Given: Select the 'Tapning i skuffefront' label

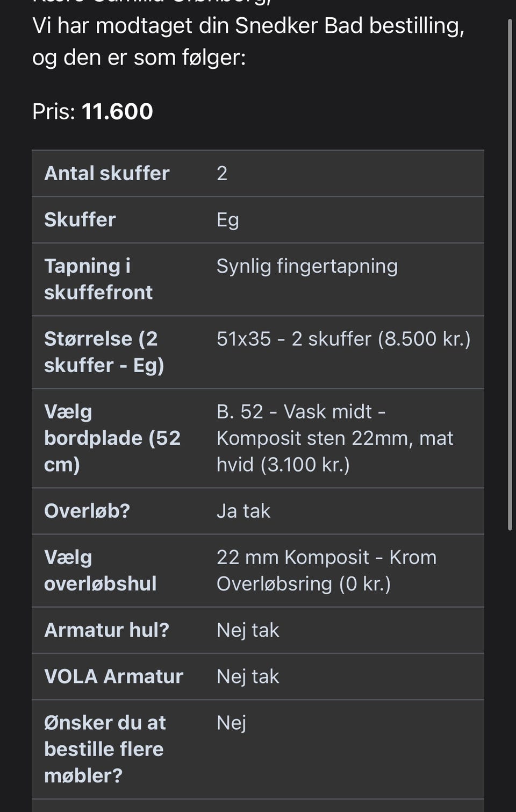Looking at the screenshot, I should [x=98, y=279].
